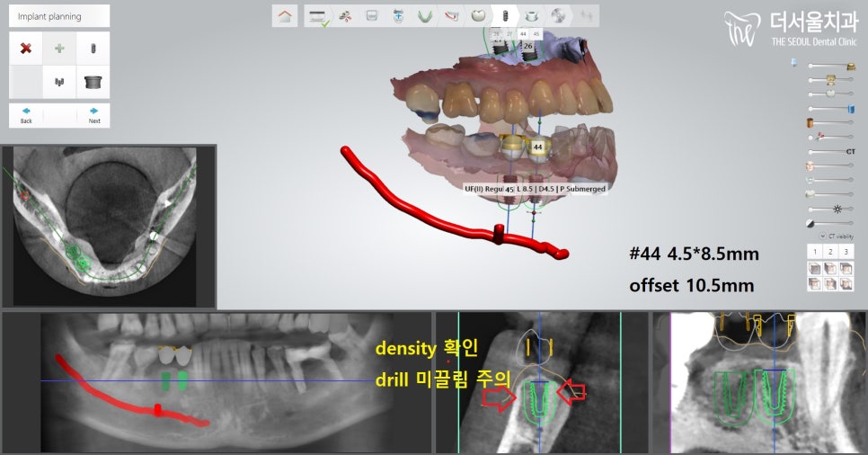The height and width of the screenshot is (455, 868).
Task: Select CT visibility preset 2
Action: click(830, 252)
